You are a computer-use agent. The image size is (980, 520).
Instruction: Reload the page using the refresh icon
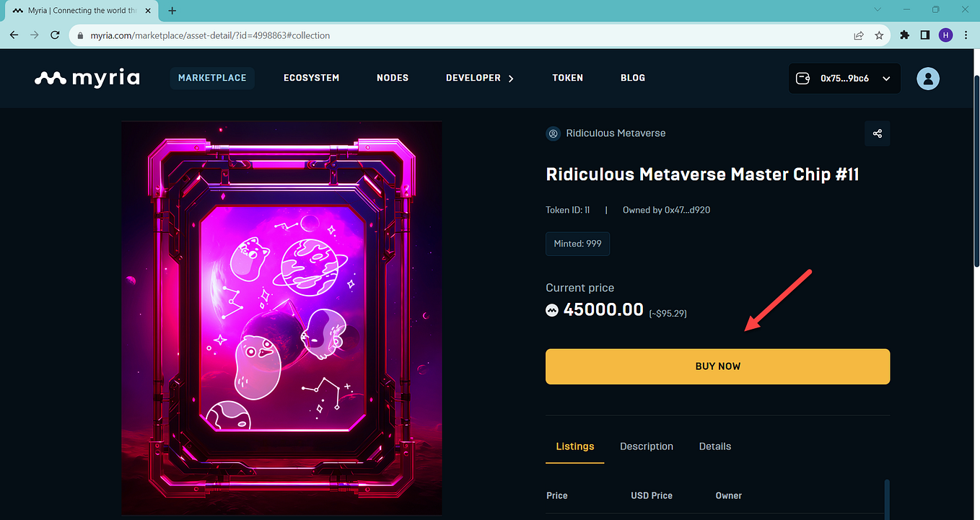coord(54,35)
